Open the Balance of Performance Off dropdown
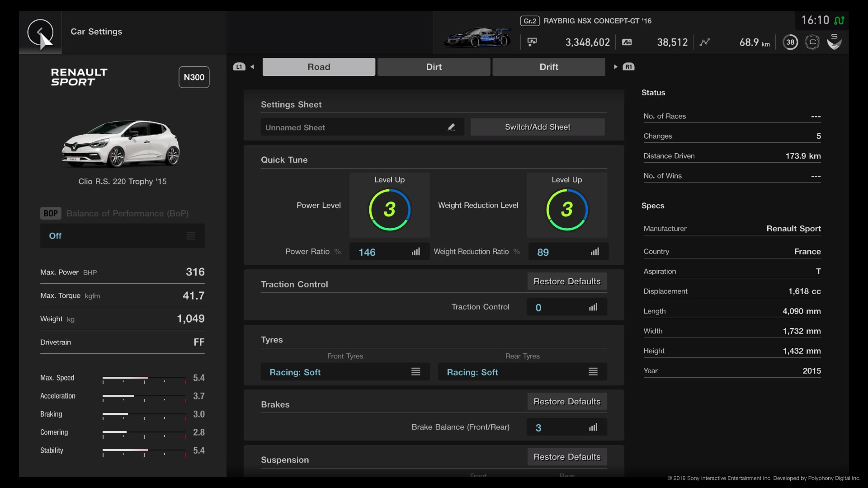 point(123,236)
